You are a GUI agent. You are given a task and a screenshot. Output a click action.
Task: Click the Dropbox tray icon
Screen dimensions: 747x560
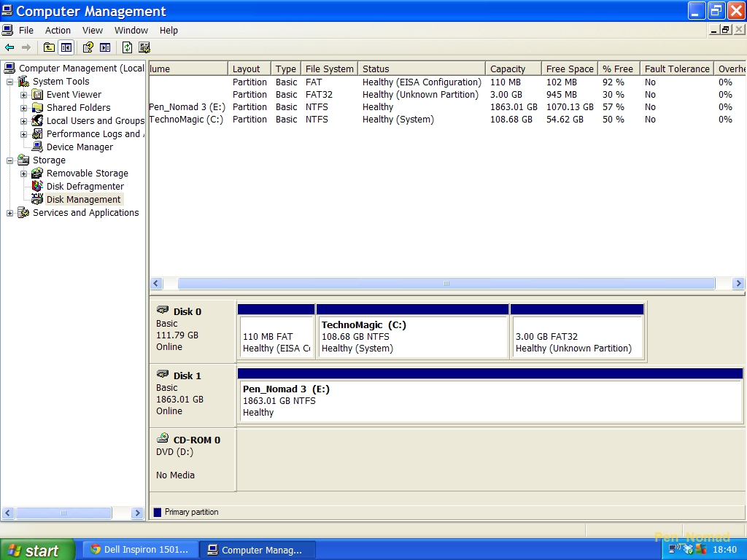click(x=687, y=550)
